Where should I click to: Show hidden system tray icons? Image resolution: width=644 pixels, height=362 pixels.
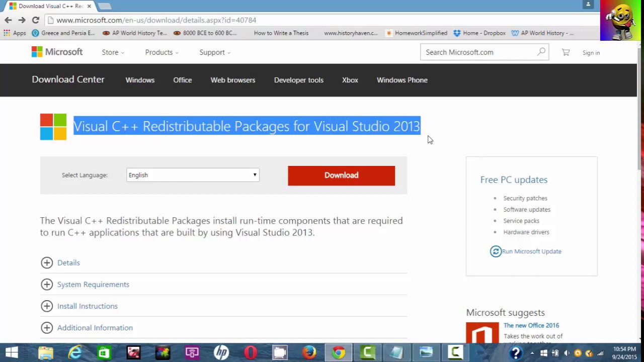(x=532, y=353)
